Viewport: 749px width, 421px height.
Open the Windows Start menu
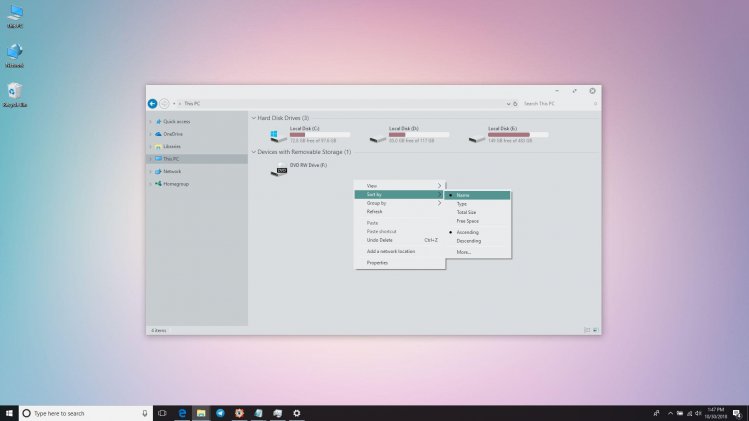point(9,413)
